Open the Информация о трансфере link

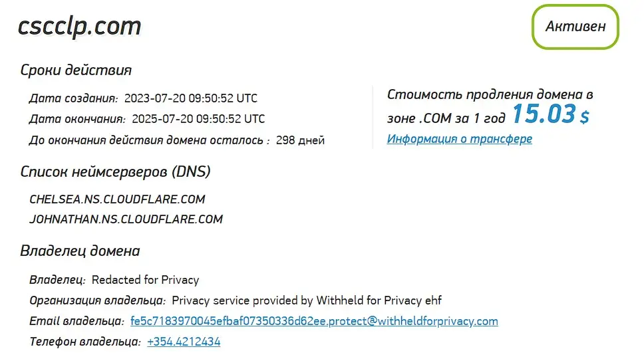pyautogui.click(x=459, y=139)
